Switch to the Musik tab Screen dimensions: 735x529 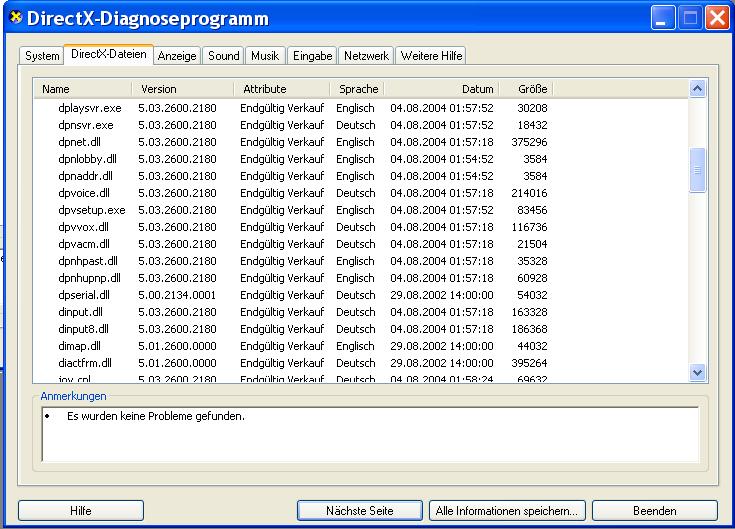[x=265, y=56]
